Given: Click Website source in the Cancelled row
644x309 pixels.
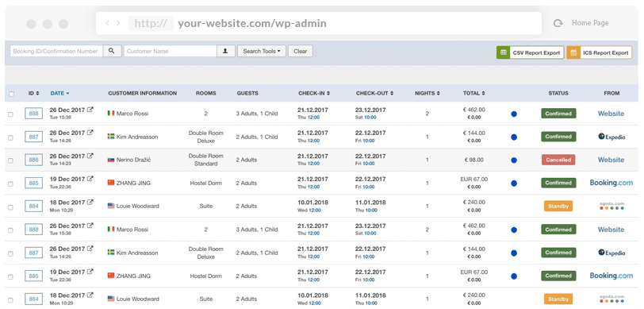Looking at the screenshot, I should click(611, 160).
